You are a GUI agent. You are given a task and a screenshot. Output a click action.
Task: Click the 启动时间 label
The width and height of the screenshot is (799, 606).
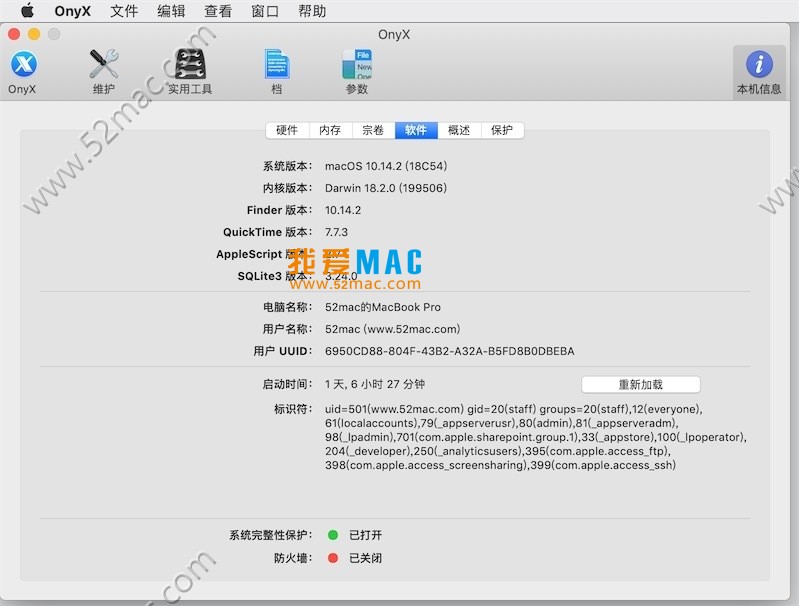[x=287, y=384]
